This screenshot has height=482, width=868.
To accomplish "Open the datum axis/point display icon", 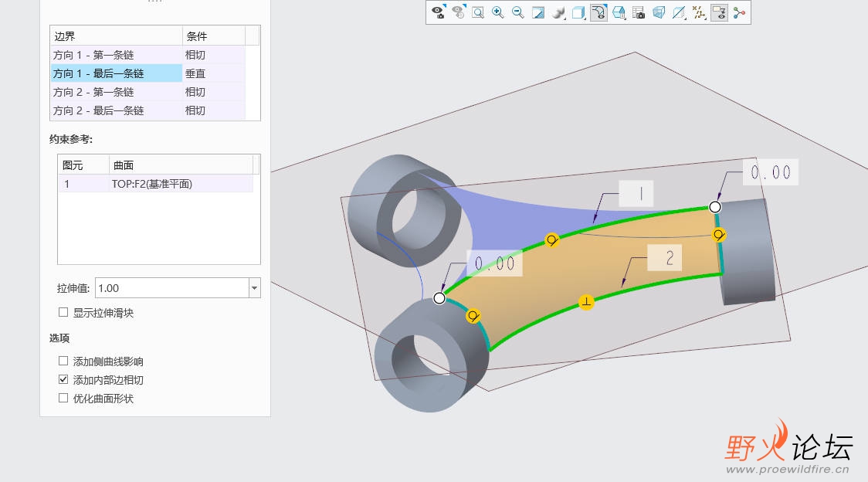I will (x=699, y=12).
